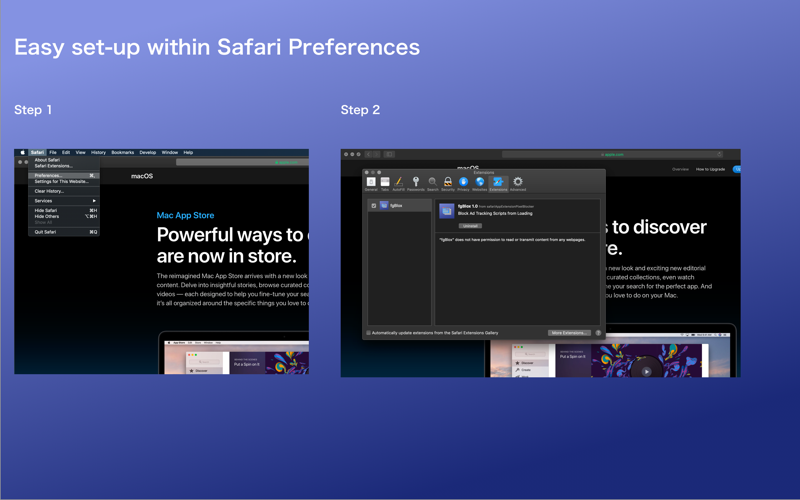Open AutoFill preferences pane icon

398,182
